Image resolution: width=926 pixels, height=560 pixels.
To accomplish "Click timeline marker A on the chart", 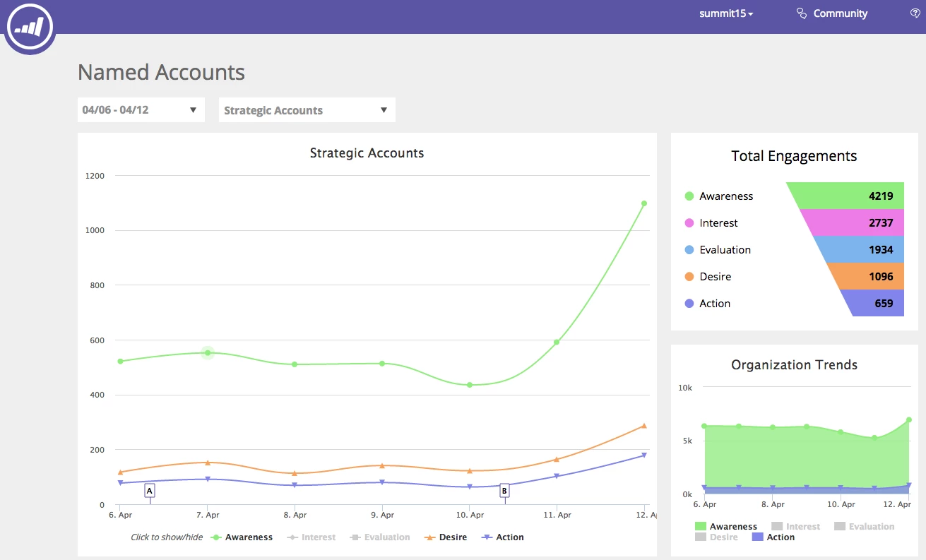I will [x=150, y=490].
